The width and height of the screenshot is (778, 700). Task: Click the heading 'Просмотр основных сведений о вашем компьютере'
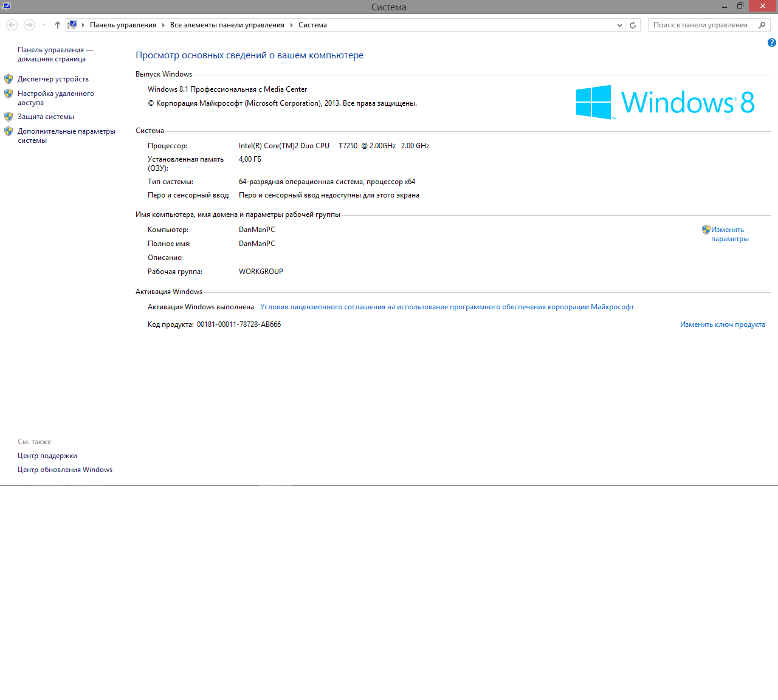tap(249, 55)
